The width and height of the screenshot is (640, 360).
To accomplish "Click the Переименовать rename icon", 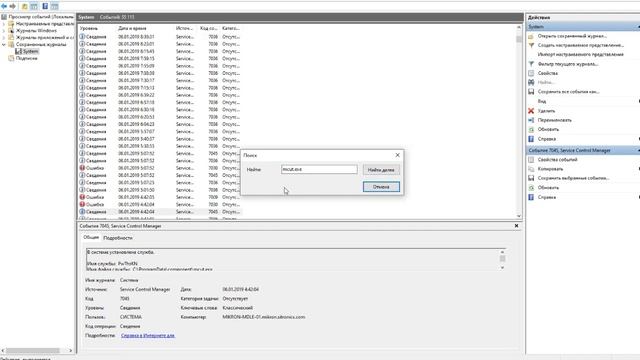I will point(531,120).
